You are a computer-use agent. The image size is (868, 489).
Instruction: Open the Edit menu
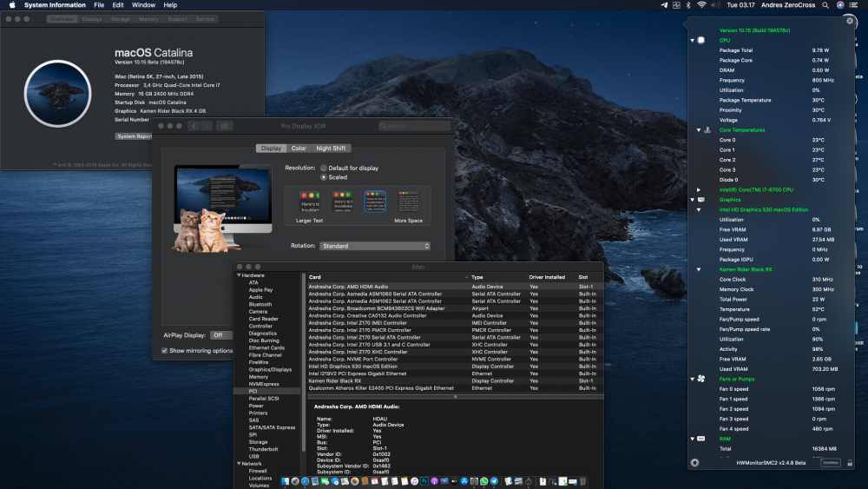click(118, 5)
